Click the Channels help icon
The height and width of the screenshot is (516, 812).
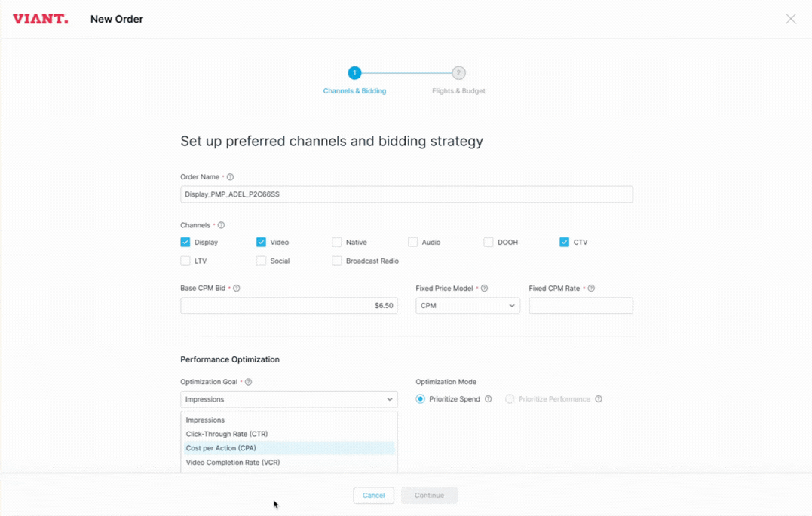(x=220, y=224)
